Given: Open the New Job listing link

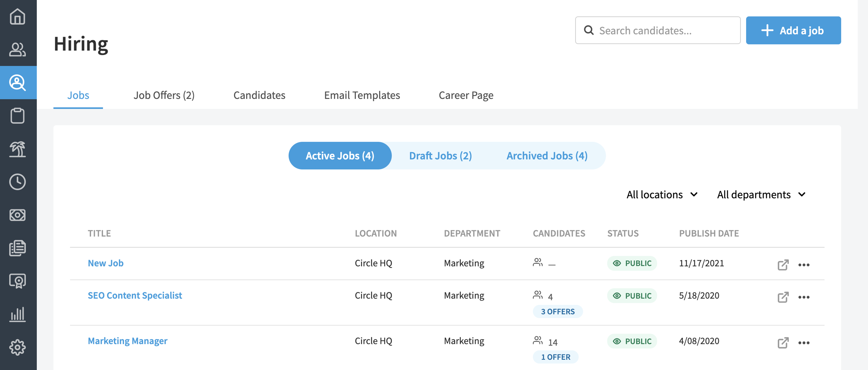Looking at the screenshot, I should coord(106,263).
